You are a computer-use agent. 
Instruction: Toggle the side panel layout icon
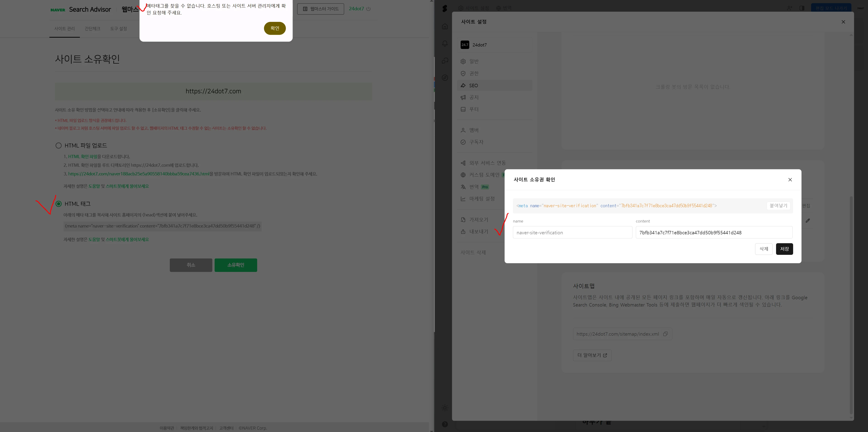[x=802, y=8]
